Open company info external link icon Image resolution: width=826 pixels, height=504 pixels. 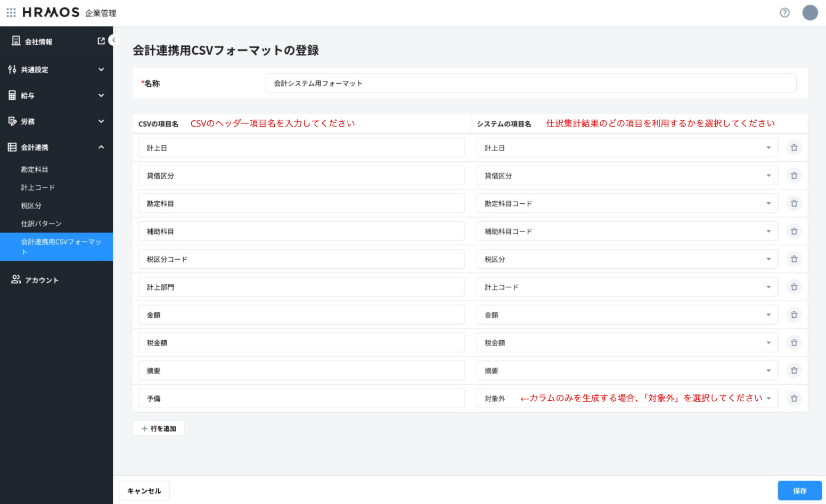[x=101, y=41]
